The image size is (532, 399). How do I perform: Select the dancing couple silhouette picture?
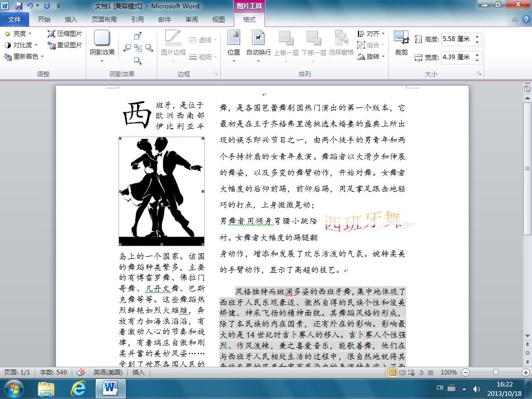tap(162, 191)
